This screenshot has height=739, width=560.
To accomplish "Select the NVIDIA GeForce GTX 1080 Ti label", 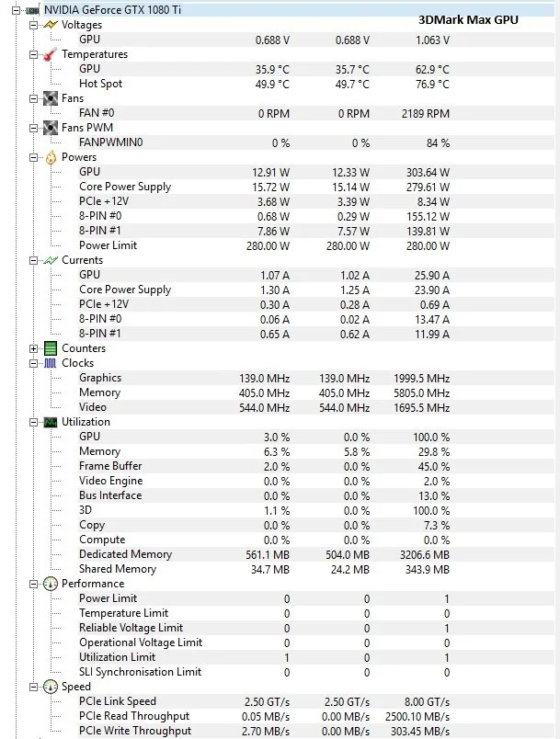I will (113, 10).
